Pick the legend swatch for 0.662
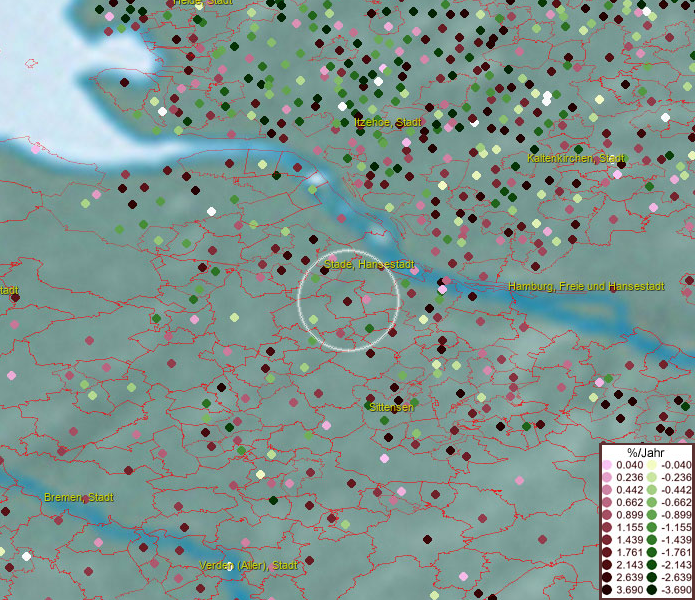695x600 pixels. (x=607, y=503)
